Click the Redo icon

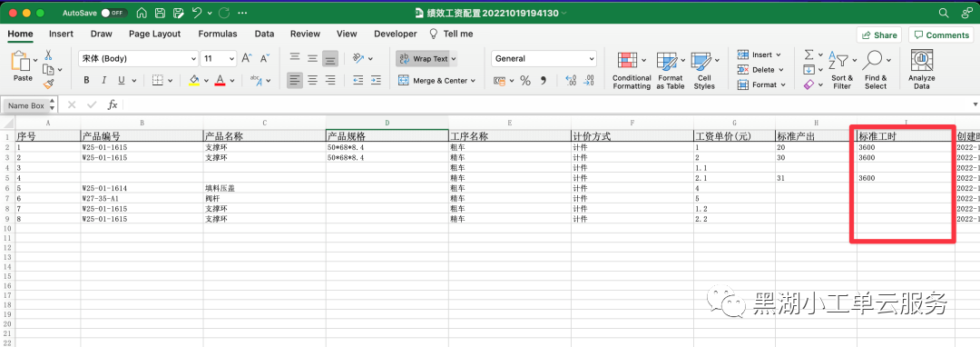click(224, 13)
